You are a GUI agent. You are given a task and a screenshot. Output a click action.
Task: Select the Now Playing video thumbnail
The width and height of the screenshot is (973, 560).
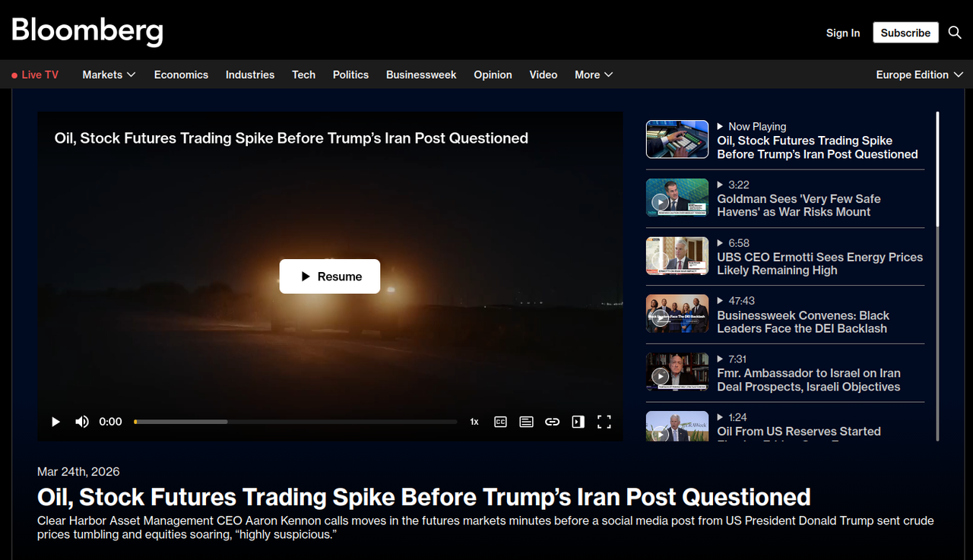coord(677,139)
